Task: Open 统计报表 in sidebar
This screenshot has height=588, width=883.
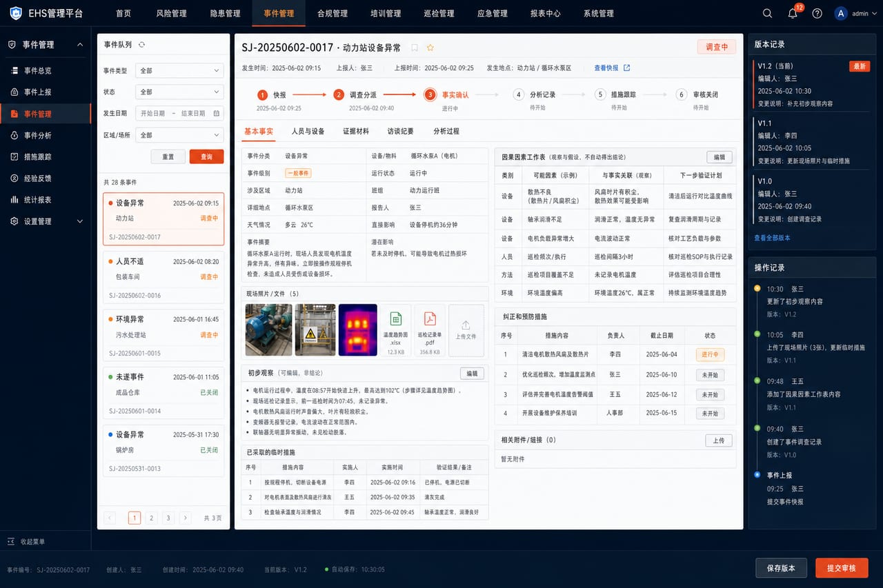Action: click(x=37, y=199)
